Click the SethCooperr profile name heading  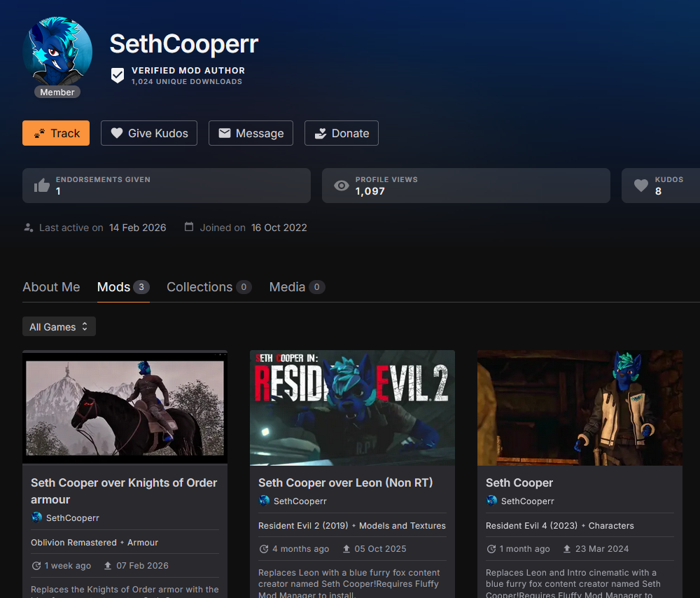point(184,44)
